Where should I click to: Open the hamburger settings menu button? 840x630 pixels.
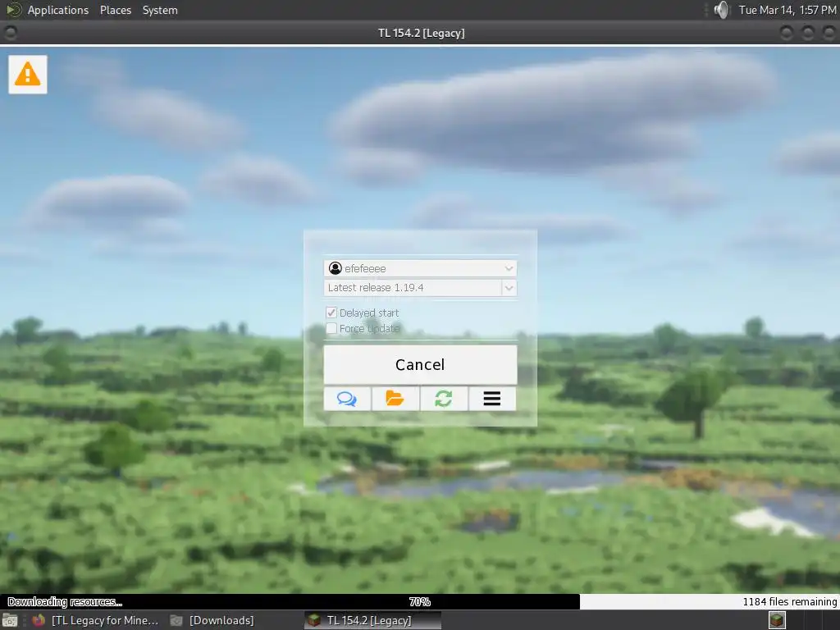pyautogui.click(x=492, y=399)
